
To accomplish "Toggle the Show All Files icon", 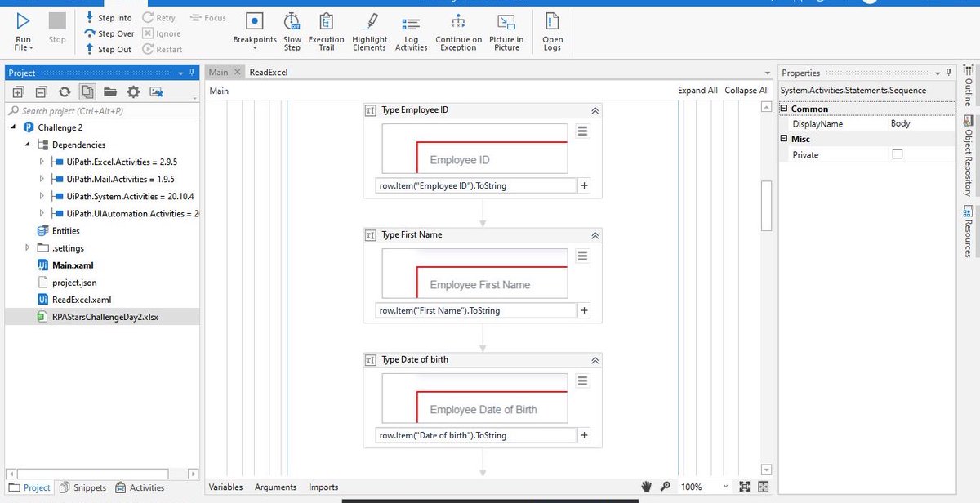I will 87,91.
